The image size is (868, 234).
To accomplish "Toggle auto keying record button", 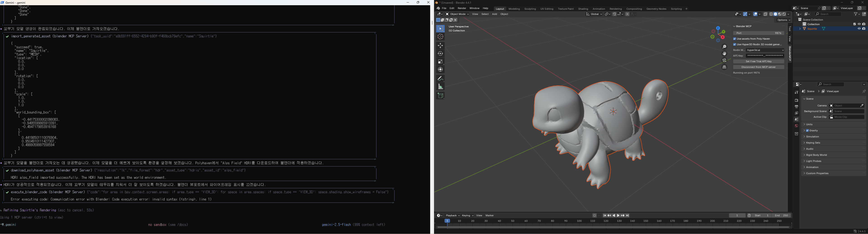I will [x=595, y=215].
